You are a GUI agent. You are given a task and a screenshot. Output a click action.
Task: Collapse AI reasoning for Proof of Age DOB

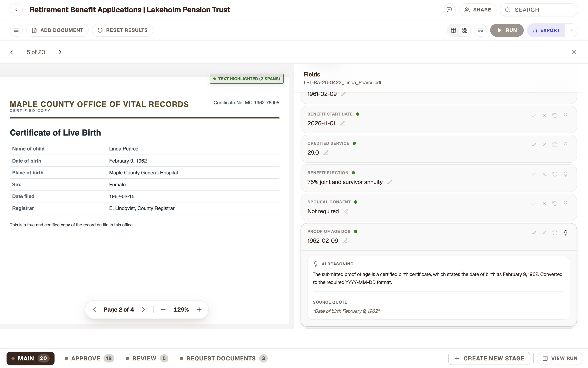(x=565, y=233)
